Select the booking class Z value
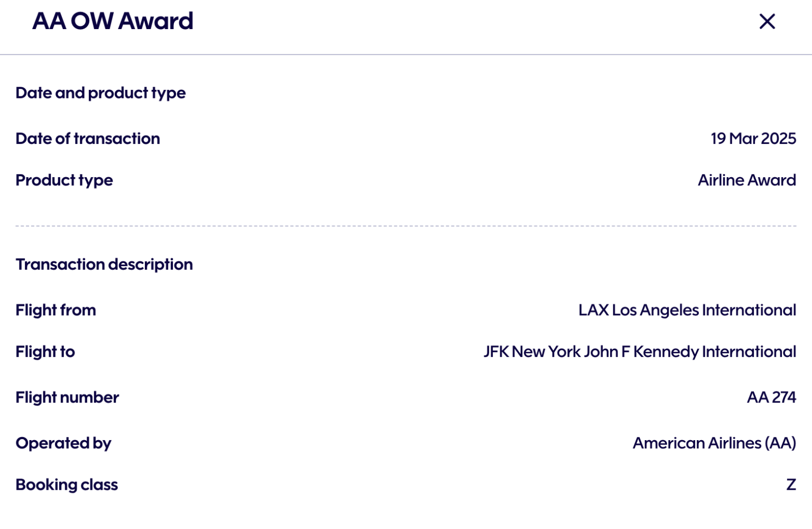This screenshot has height=529, width=812. (791, 485)
